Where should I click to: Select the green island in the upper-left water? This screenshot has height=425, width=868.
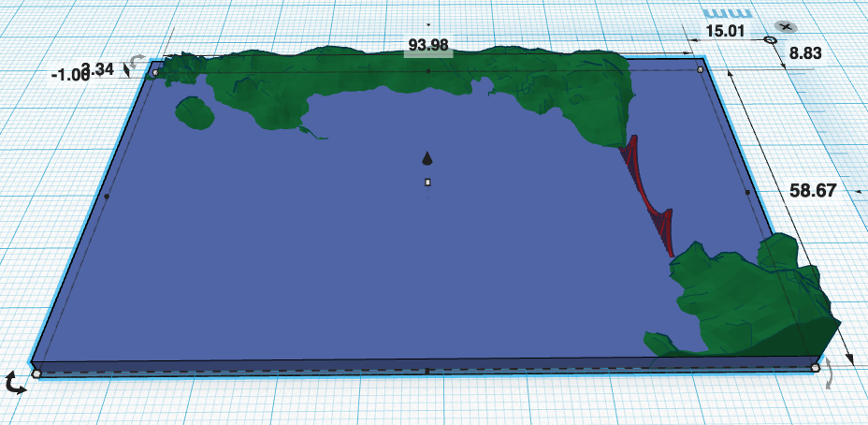click(x=195, y=112)
